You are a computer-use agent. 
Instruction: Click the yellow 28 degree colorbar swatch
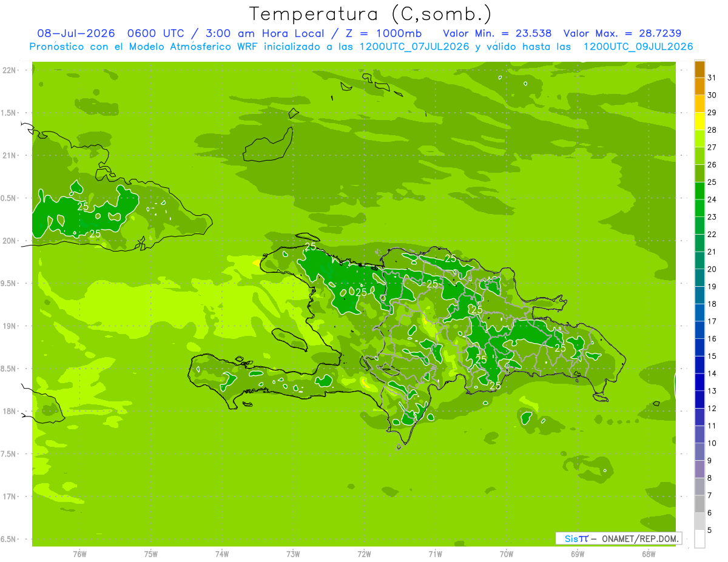point(699,122)
